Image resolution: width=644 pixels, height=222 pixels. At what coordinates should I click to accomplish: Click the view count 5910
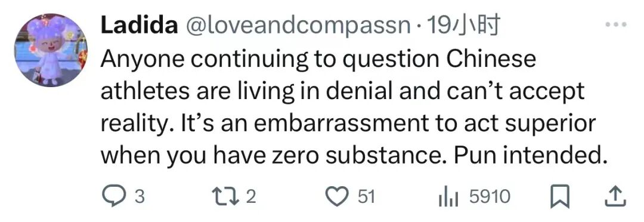[489, 197]
